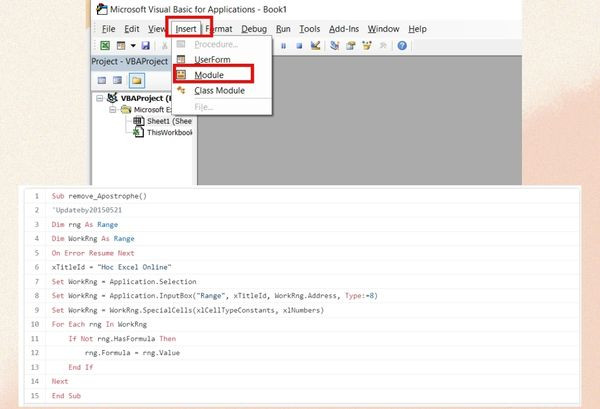Open the Tools menu
Image resolution: width=600 pixels, height=409 pixels.
pos(310,29)
